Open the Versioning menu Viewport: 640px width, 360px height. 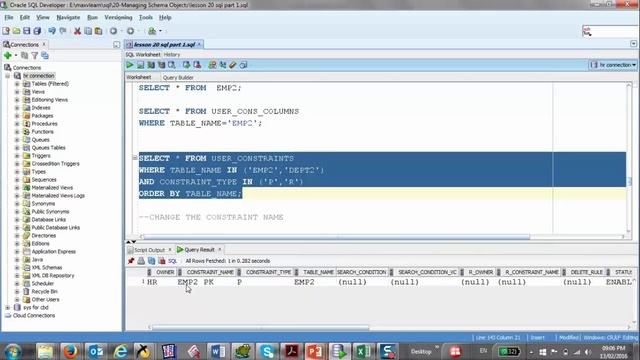pyautogui.click(x=118, y=18)
